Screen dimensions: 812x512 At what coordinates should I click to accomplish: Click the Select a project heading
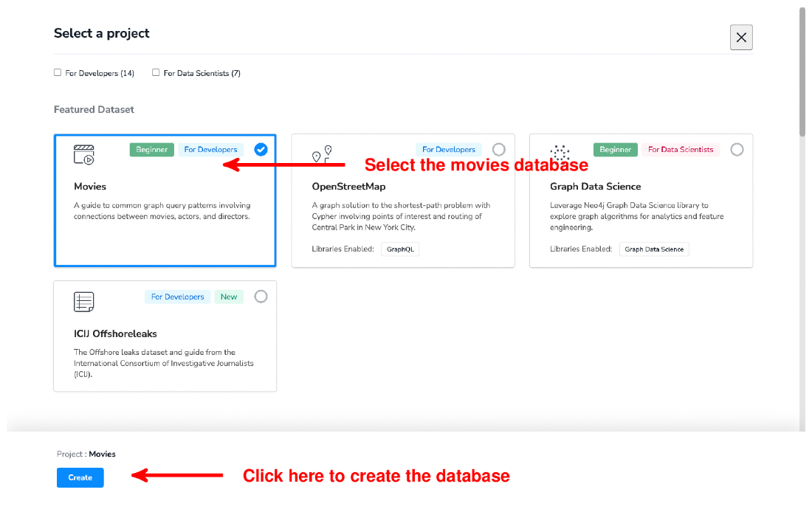tap(102, 34)
